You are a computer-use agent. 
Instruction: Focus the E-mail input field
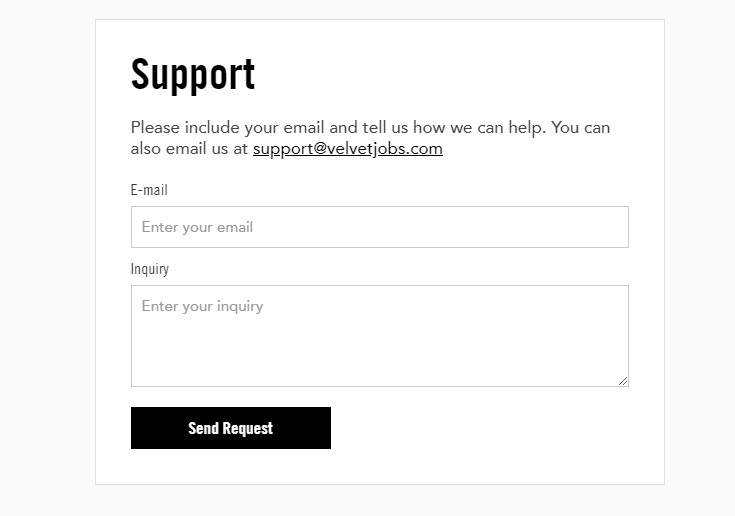click(380, 227)
